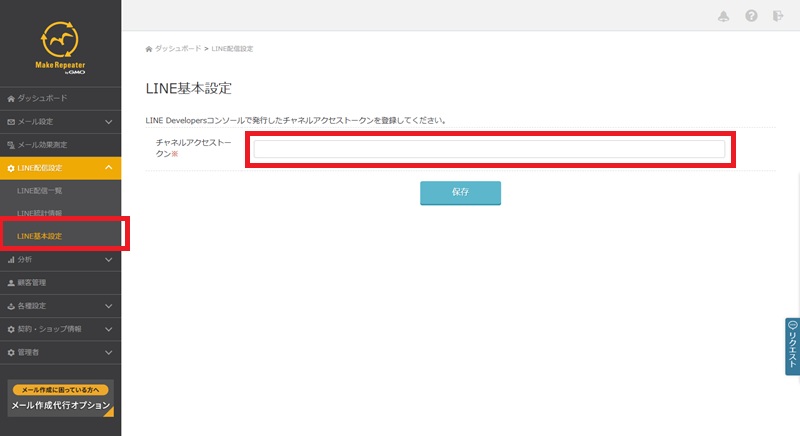
Task: Click the 保存 button
Action: (460, 193)
